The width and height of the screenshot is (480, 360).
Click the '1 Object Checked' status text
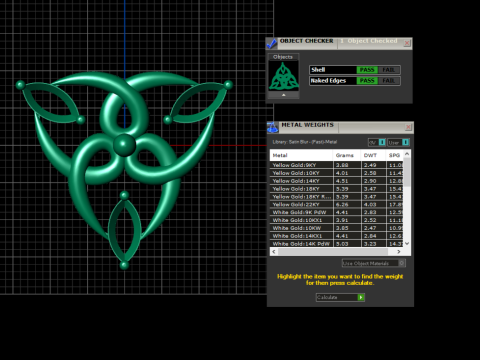[x=369, y=41]
